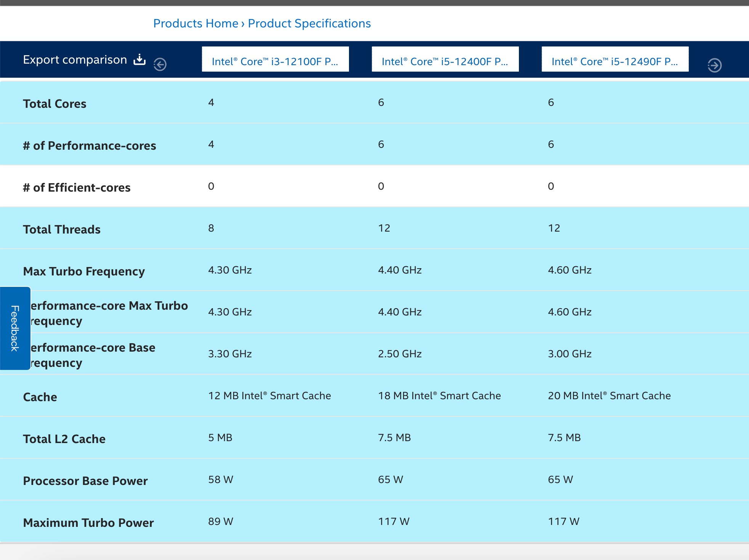The height and width of the screenshot is (560, 749).
Task: Click the previous products left arrow icon
Action: (x=160, y=64)
